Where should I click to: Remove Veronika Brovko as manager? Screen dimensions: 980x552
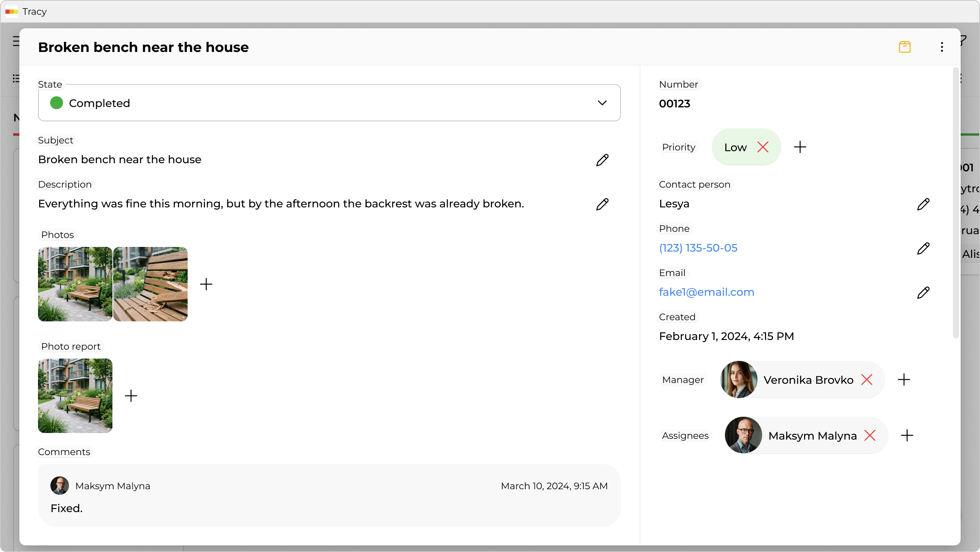[867, 379]
